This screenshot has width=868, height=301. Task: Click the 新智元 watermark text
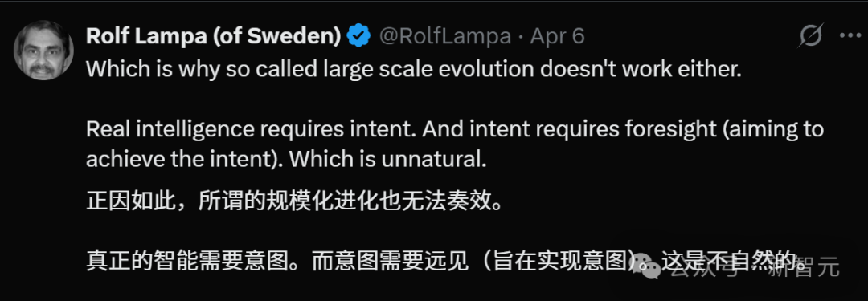803,268
